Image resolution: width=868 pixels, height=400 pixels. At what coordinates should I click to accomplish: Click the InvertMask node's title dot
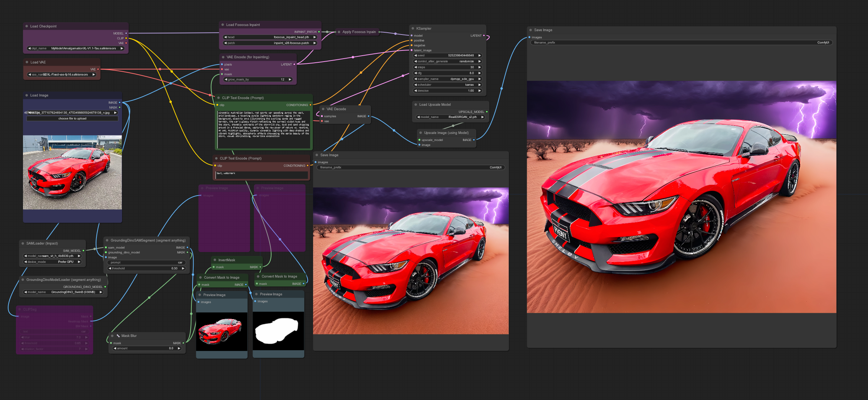coord(215,260)
